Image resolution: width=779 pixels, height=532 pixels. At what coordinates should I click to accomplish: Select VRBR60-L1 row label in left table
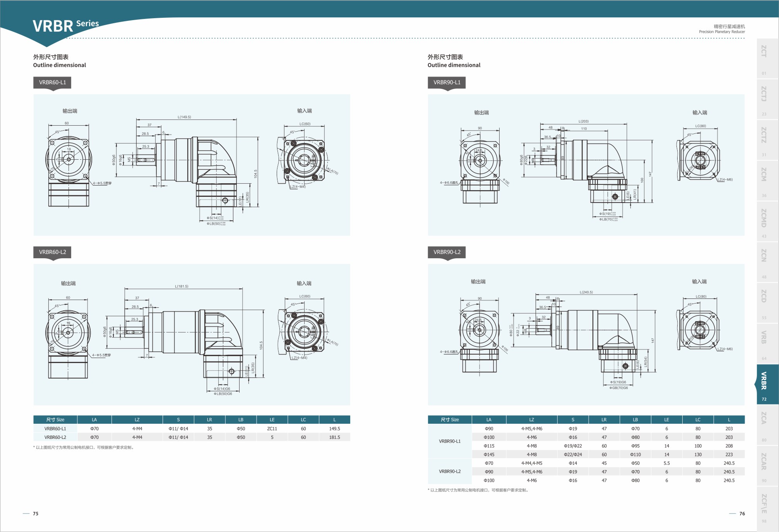[x=55, y=429]
